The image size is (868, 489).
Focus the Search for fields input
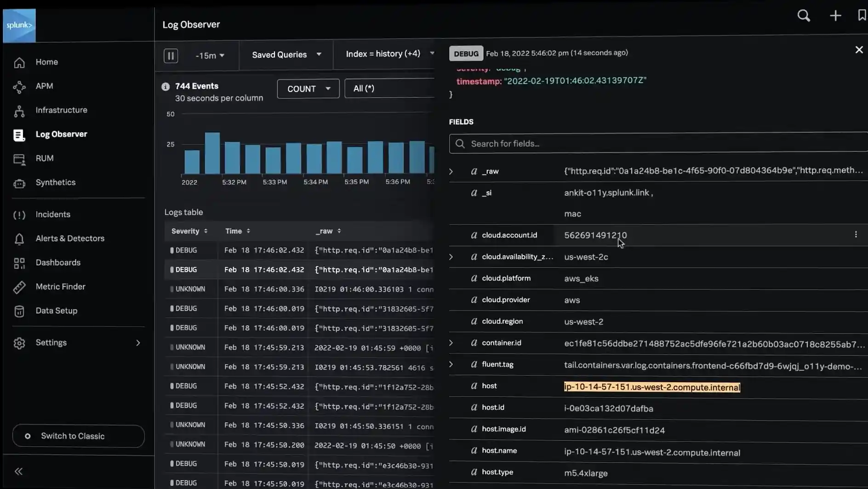coord(658,144)
